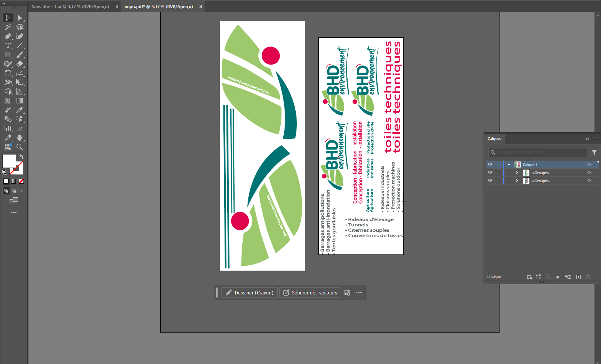Select the Calques panel tab
Image resolution: width=601 pixels, height=364 pixels.
point(494,139)
